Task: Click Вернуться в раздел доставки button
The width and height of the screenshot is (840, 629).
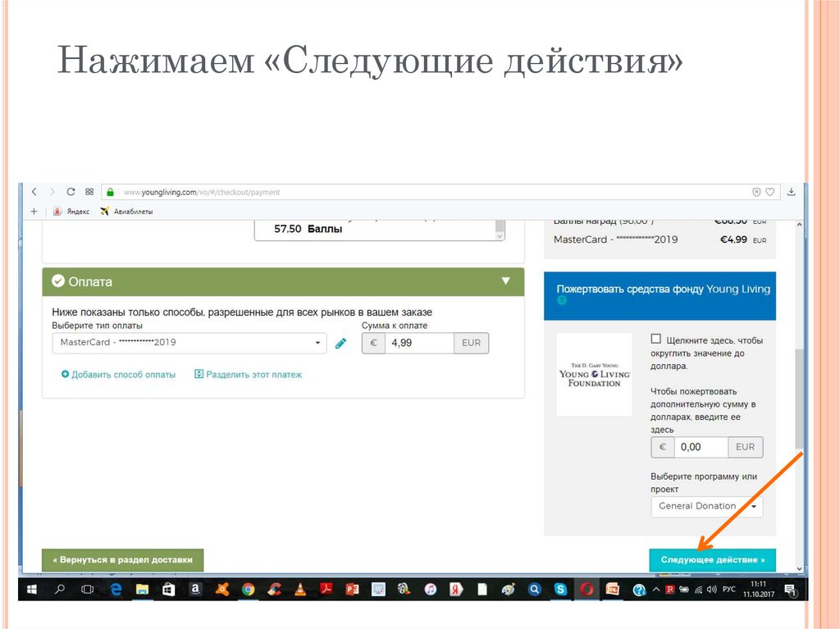Action: coord(122,560)
